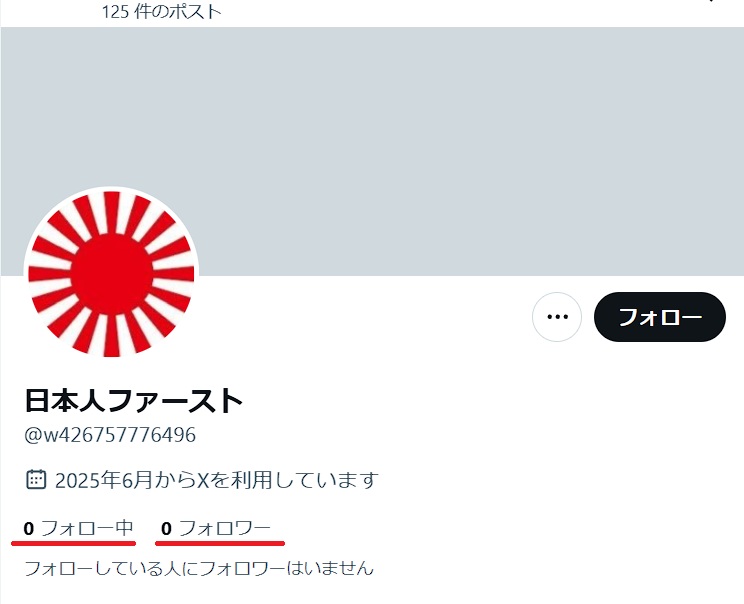
Task: Open the 0 フォロー中 following list
Action: click(x=78, y=528)
